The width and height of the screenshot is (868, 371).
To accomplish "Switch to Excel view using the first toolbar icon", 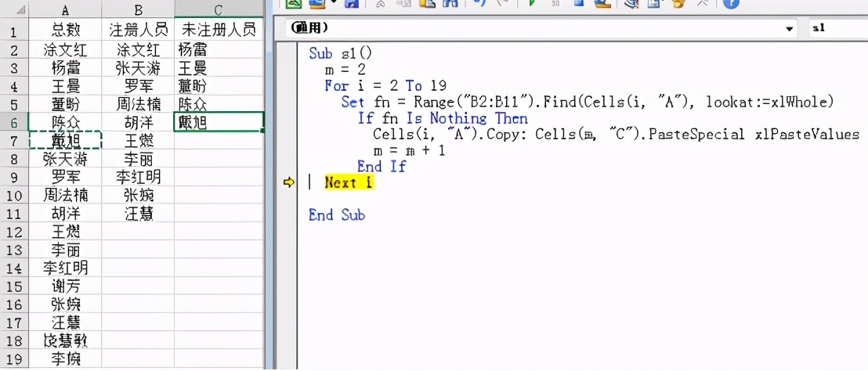I will [293, 3].
